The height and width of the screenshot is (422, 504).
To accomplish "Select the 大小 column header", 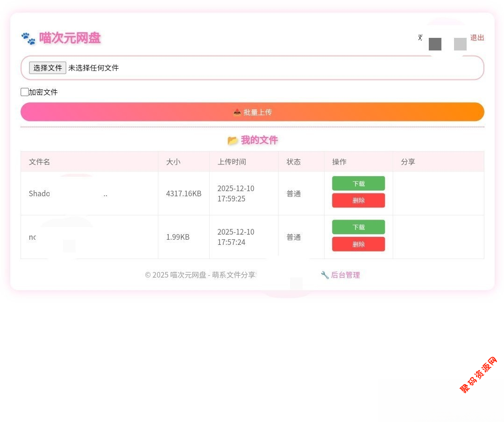I will tap(173, 162).
